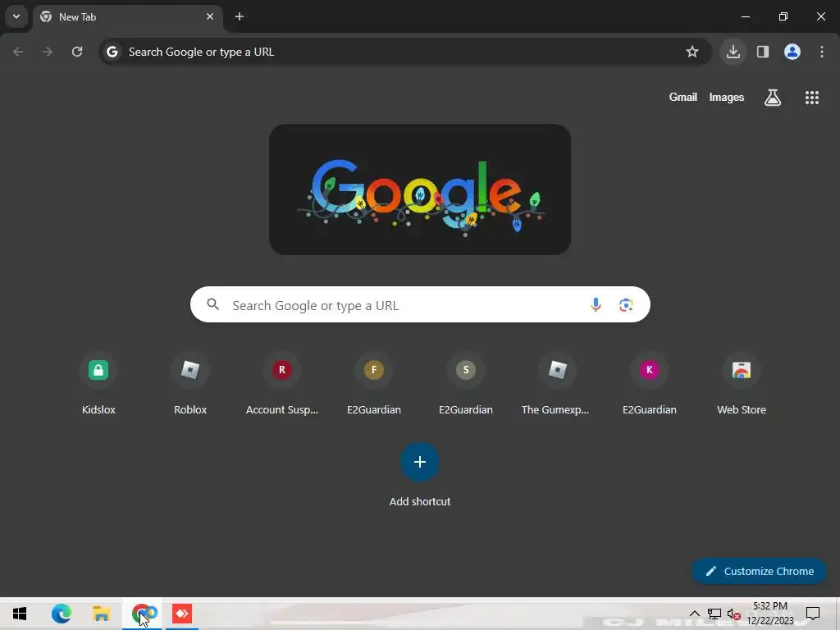Screen dimensions: 840x630
Task: Click the address bar URL field
Action: 405,52
